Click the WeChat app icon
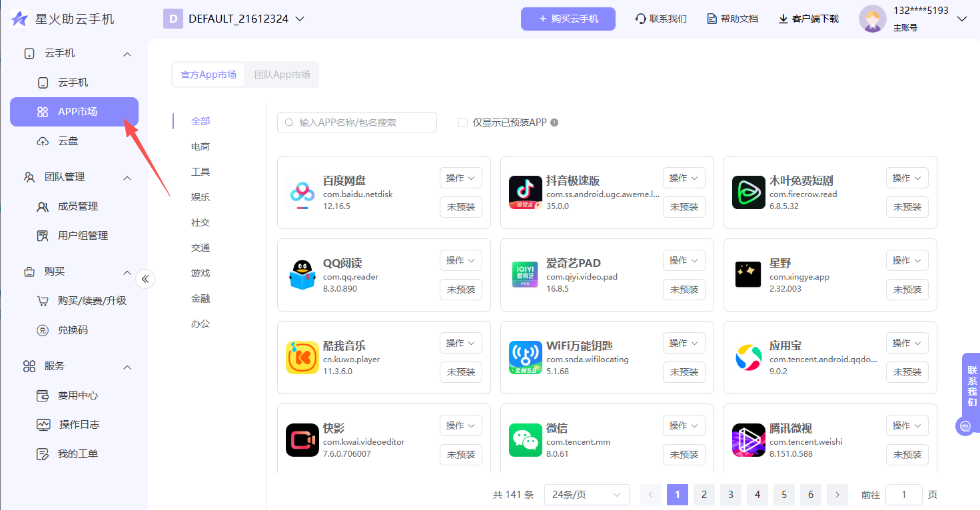The height and width of the screenshot is (510, 980). click(526, 440)
